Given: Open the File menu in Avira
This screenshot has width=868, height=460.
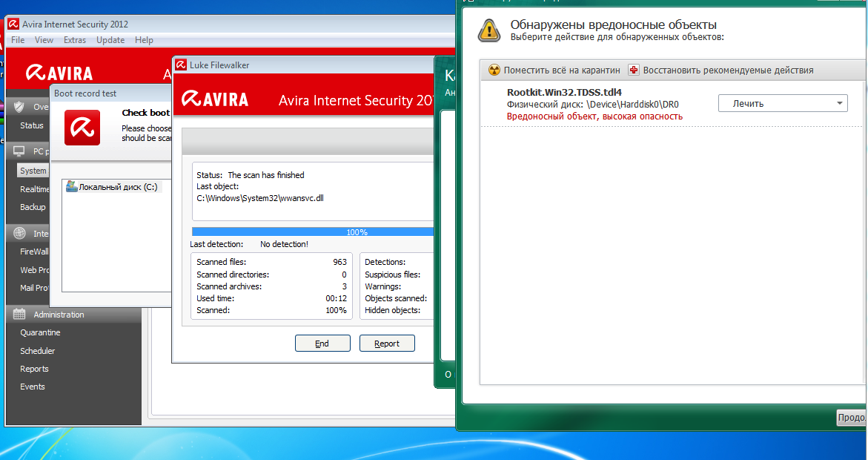Looking at the screenshot, I should coord(18,40).
